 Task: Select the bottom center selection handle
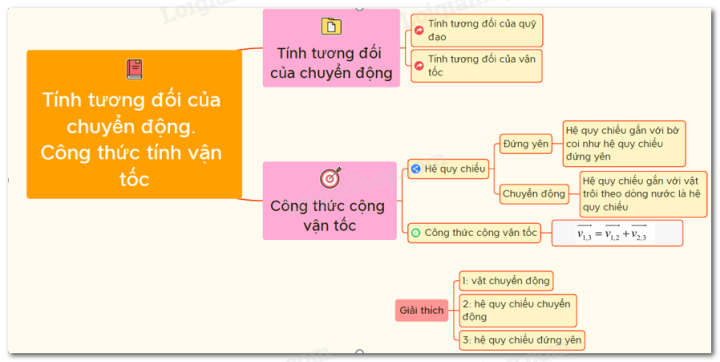360,353
